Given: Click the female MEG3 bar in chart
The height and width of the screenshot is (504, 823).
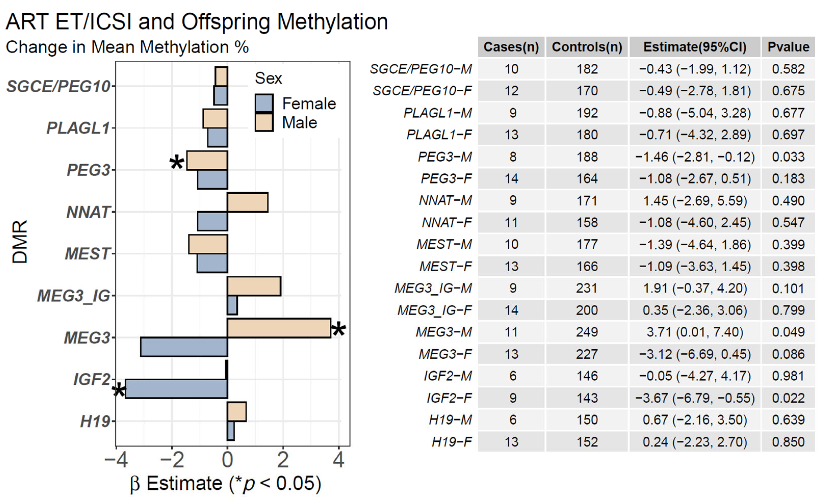Looking at the screenshot, I should pyautogui.click(x=184, y=347).
